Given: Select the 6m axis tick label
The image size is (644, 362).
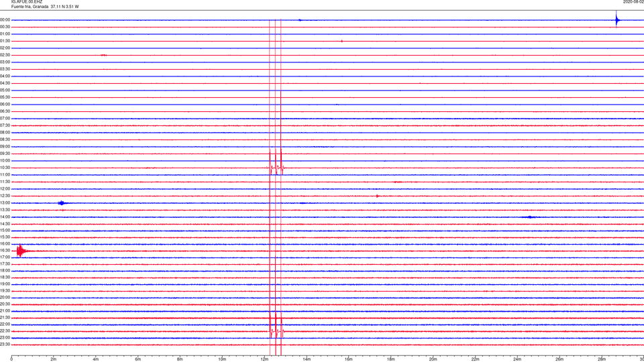Looking at the screenshot, I should (138, 359).
